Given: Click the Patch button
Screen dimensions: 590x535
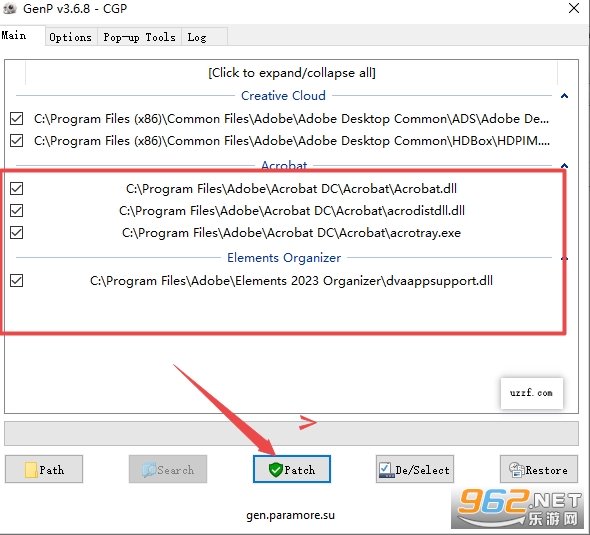Looking at the screenshot, I should point(292,469).
